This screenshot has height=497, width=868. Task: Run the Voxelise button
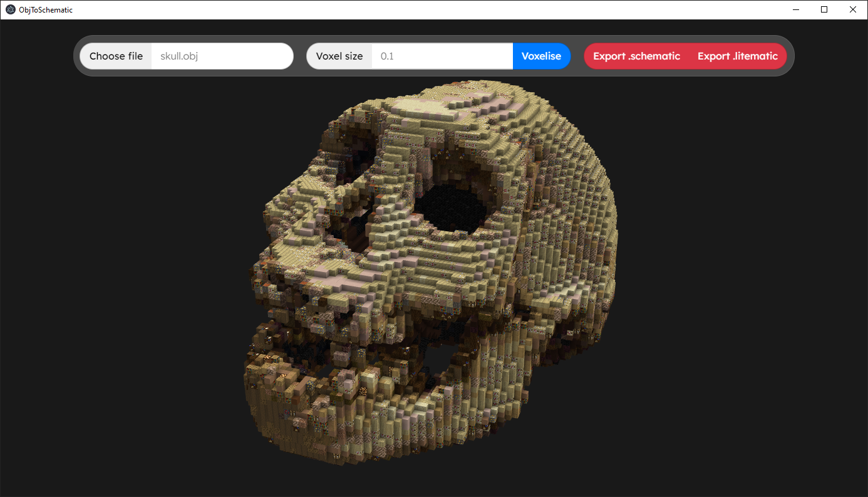tap(542, 56)
